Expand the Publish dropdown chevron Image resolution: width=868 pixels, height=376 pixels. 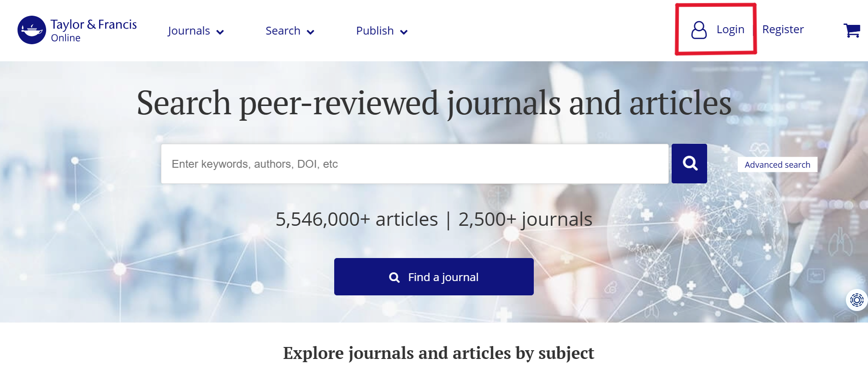point(404,32)
